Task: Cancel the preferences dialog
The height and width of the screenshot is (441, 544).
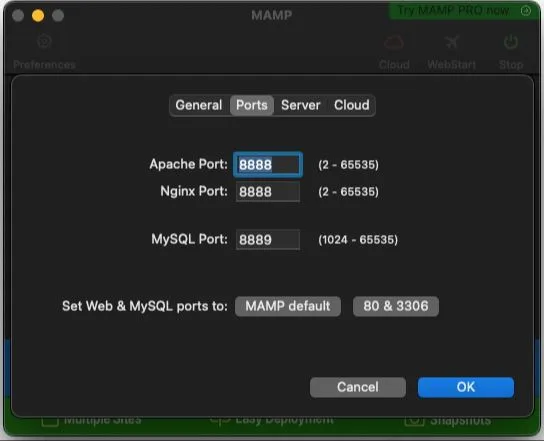Action: pyautogui.click(x=358, y=387)
